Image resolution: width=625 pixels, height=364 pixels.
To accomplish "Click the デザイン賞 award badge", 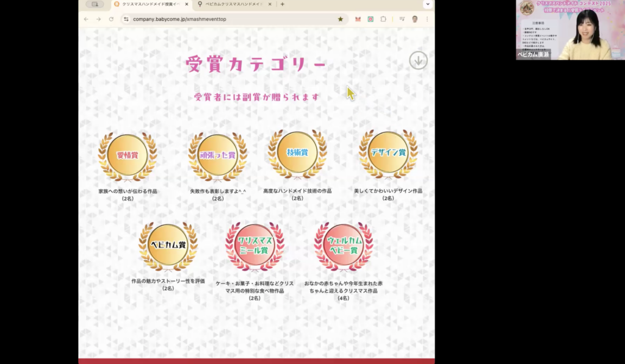I will (x=388, y=153).
